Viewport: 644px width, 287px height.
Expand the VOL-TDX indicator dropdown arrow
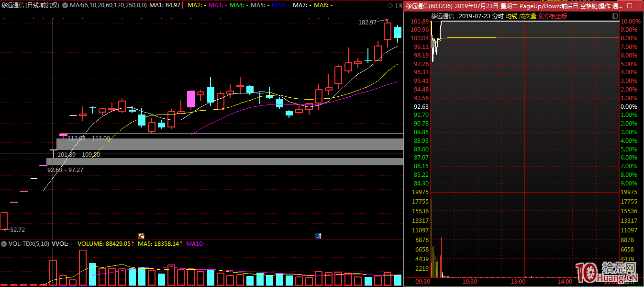pos(4,243)
